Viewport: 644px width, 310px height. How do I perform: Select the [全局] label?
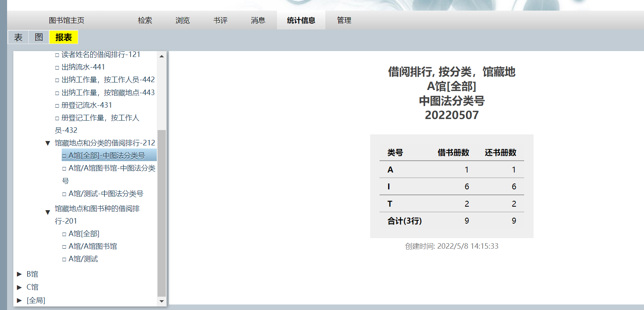pyautogui.click(x=36, y=301)
